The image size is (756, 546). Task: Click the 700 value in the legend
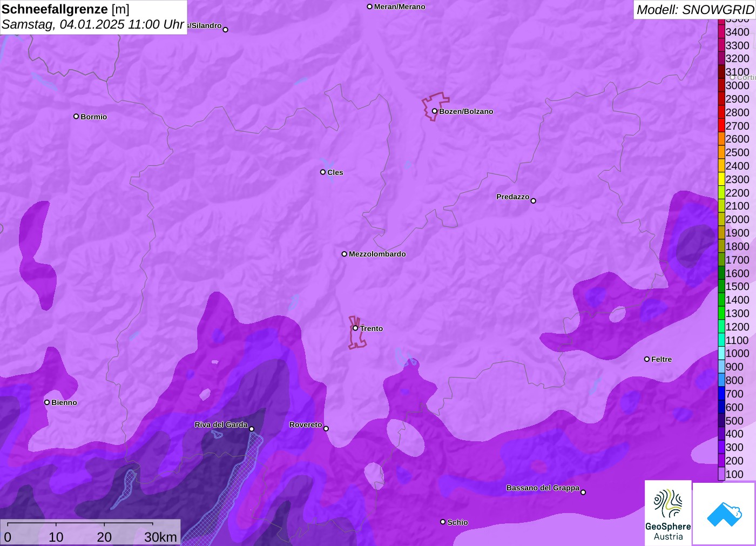(x=734, y=394)
